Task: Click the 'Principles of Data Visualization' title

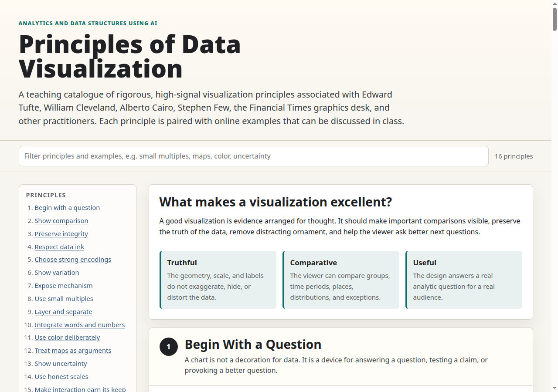Action: tap(130, 56)
